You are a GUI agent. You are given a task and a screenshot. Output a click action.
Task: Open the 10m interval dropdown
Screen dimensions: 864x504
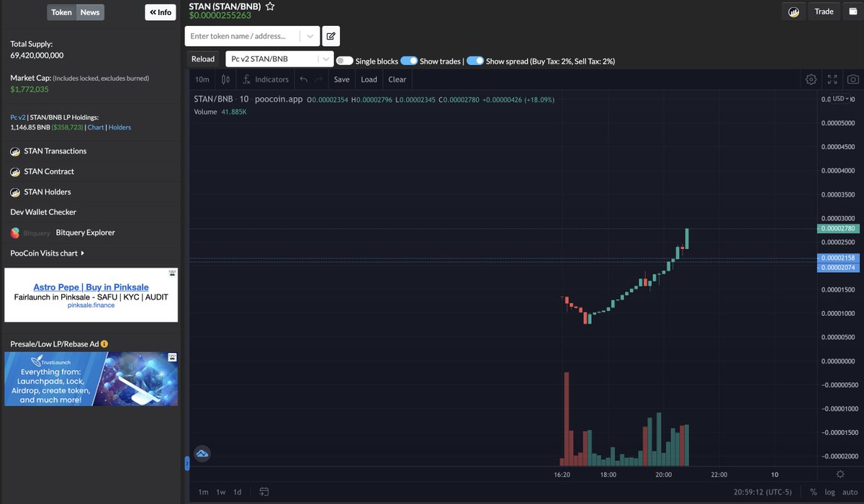point(202,79)
